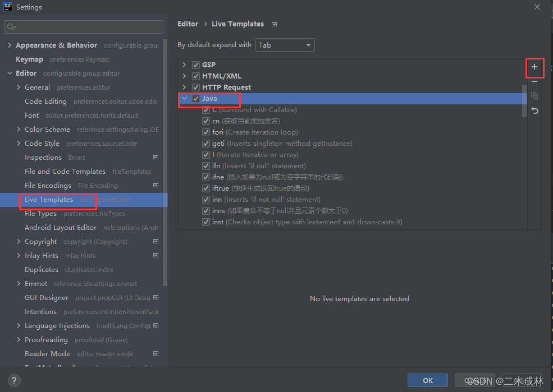
Task: Click the project icon on Inlay Hints row
Action: point(156,255)
